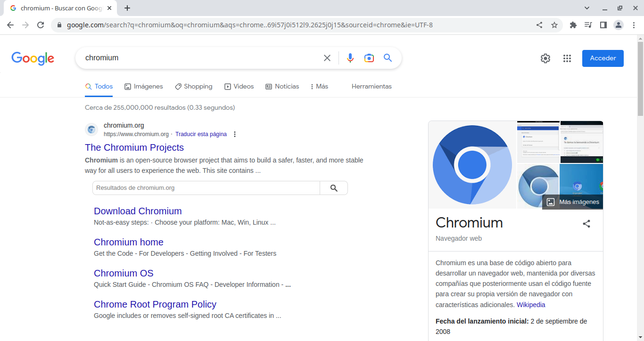644x341 pixels.
Task: Click the browser forward arrow
Action: coord(25,25)
